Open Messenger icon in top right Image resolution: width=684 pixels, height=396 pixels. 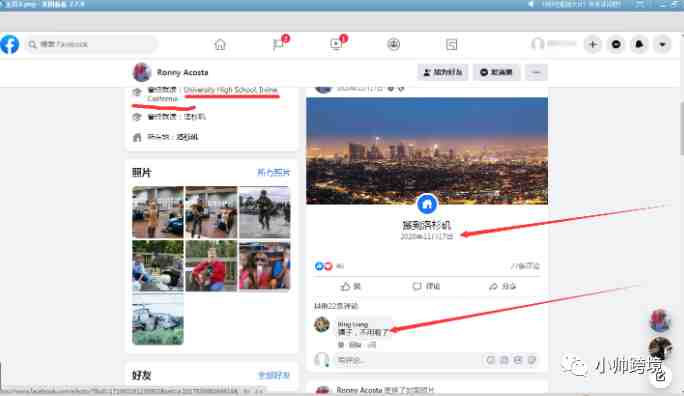click(x=616, y=44)
